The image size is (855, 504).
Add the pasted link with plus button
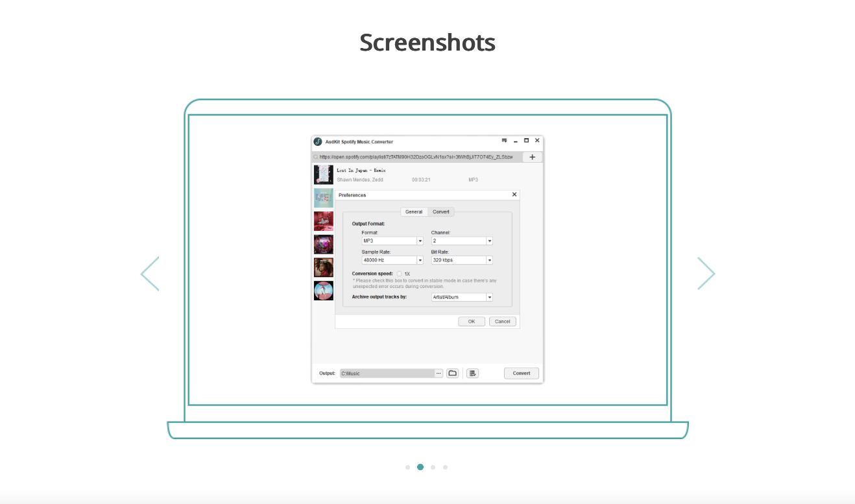(x=533, y=157)
